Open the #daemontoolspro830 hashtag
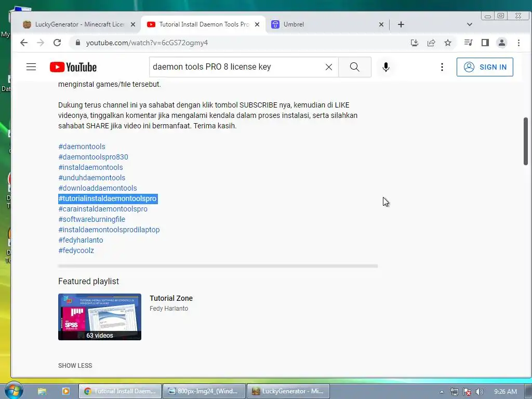 point(94,157)
